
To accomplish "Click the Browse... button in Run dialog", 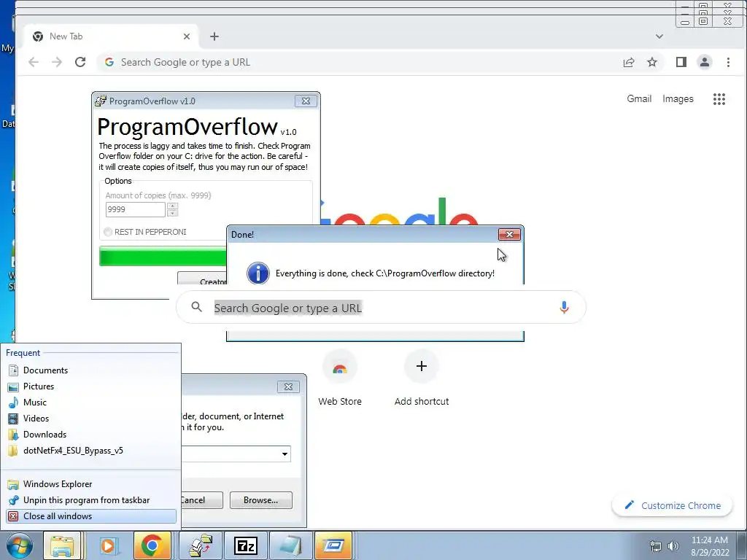I will [260, 500].
